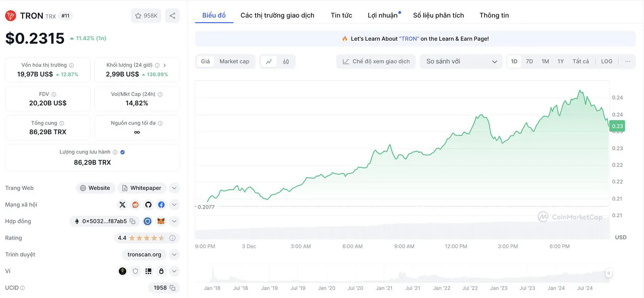
Task: Click the share icon beside 958K
Action: 172,16
